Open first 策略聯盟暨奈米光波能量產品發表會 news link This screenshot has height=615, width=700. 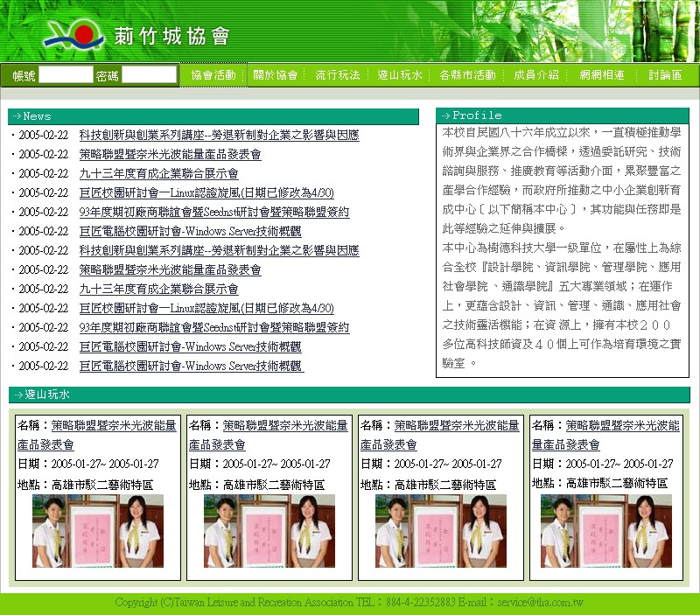(x=170, y=155)
